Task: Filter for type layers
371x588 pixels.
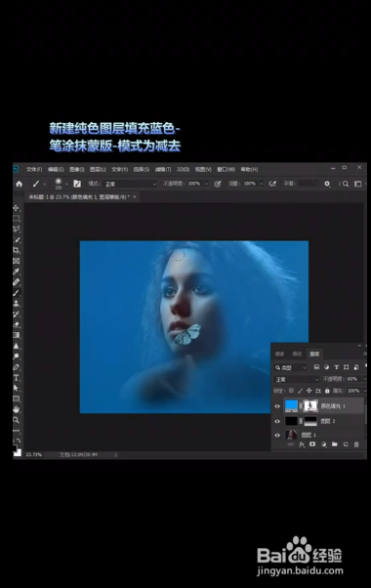Action: (x=336, y=367)
